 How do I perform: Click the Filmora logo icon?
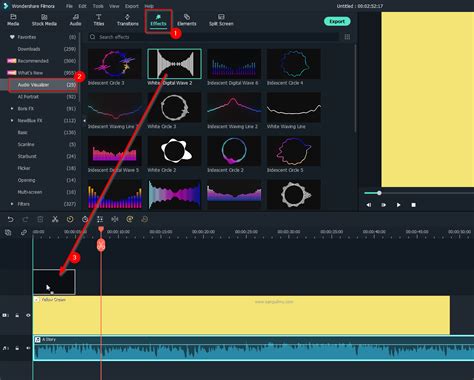(5, 6)
